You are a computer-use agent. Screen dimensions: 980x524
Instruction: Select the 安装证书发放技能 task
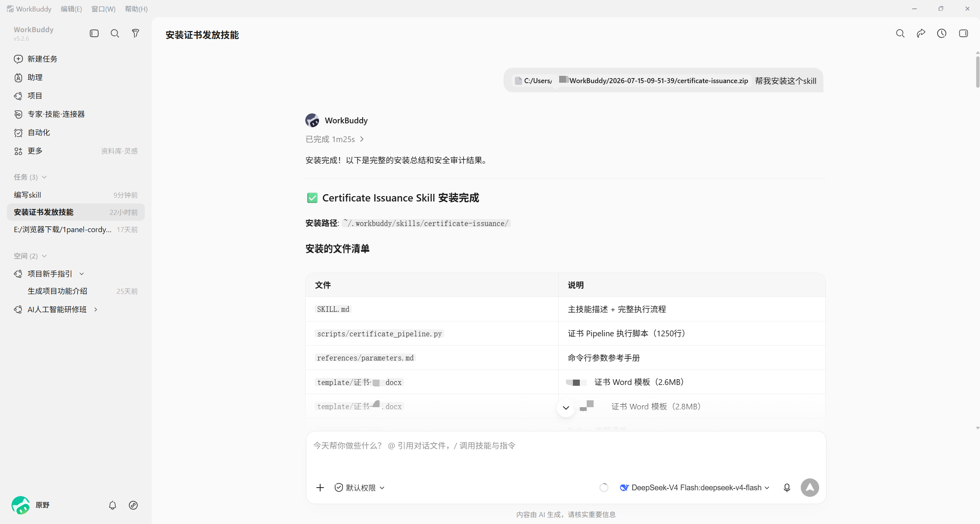[76, 212]
